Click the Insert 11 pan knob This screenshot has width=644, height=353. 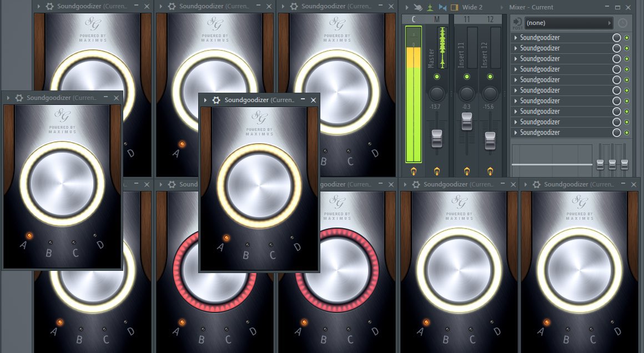coord(466,94)
